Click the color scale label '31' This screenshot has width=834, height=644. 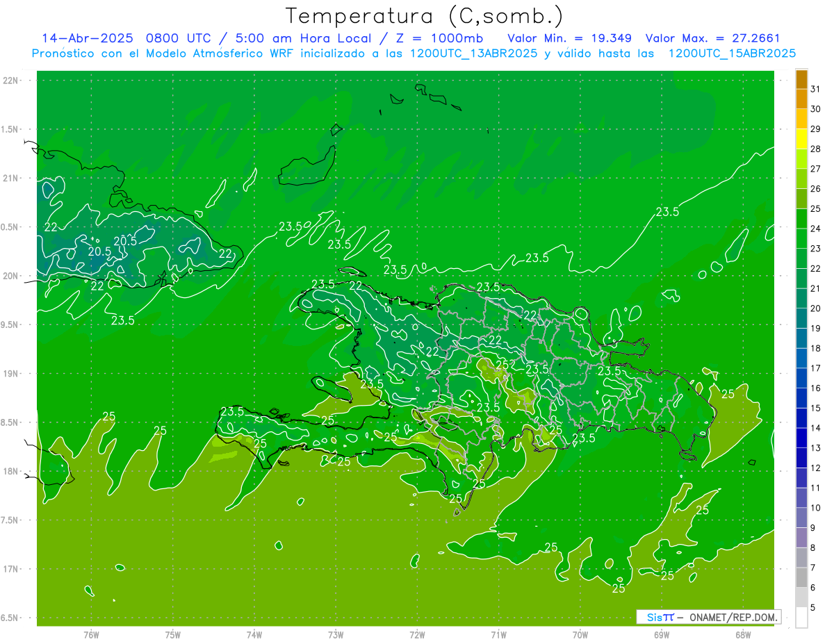click(816, 89)
